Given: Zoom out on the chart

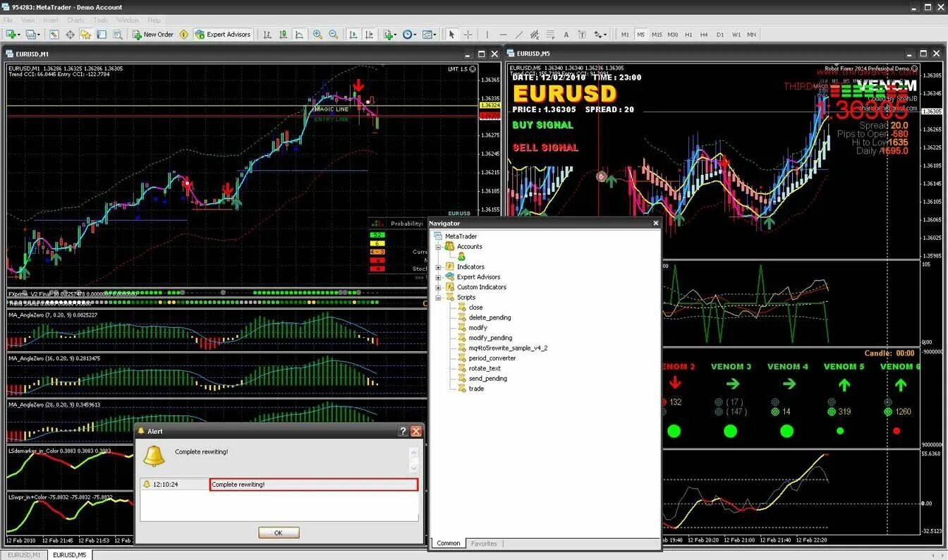Looking at the screenshot, I should pos(333,35).
